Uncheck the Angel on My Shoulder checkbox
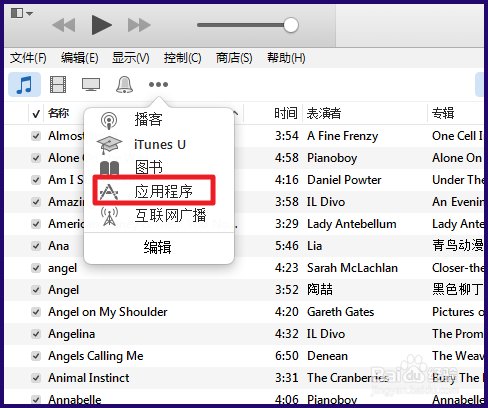Image resolution: width=488 pixels, height=408 pixels. coord(36,312)
